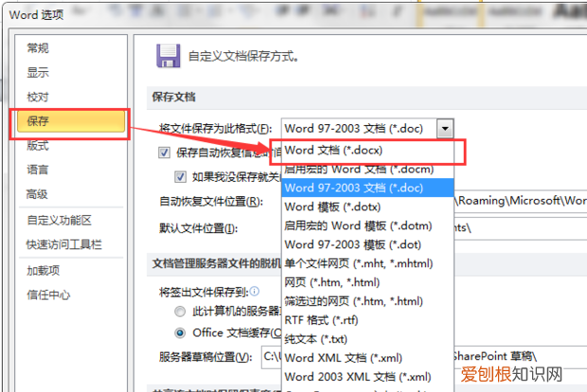The width and height of the screenshot is (587, 392).
Task: Click the dropdown arrow of save format combo
Action: tap(445, 129)
